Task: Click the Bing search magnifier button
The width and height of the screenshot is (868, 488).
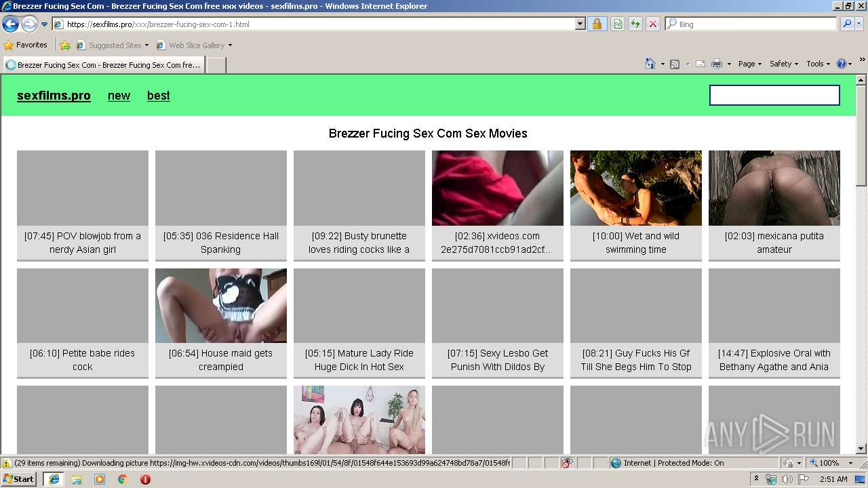Action: (x=847, y=24)
